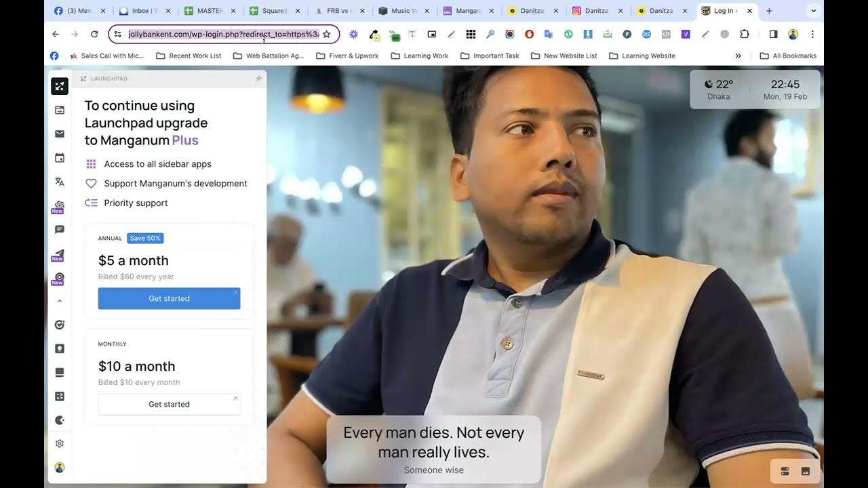Open the tab search dropdown arrow

coord(814,11)
